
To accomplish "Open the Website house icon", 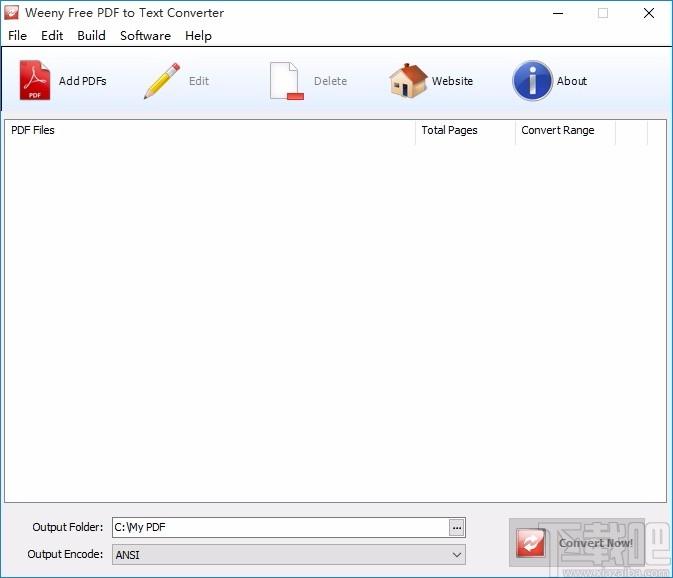I will (x=408, y=80).
